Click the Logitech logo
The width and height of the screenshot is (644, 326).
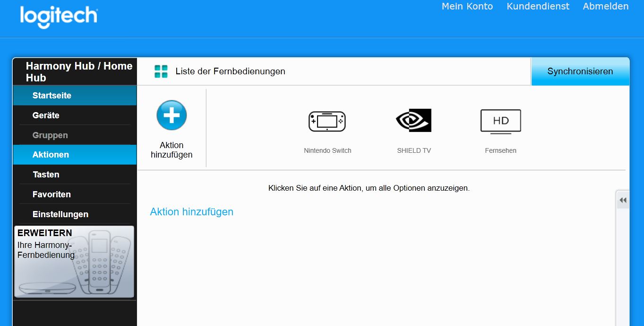pos(59,18)
